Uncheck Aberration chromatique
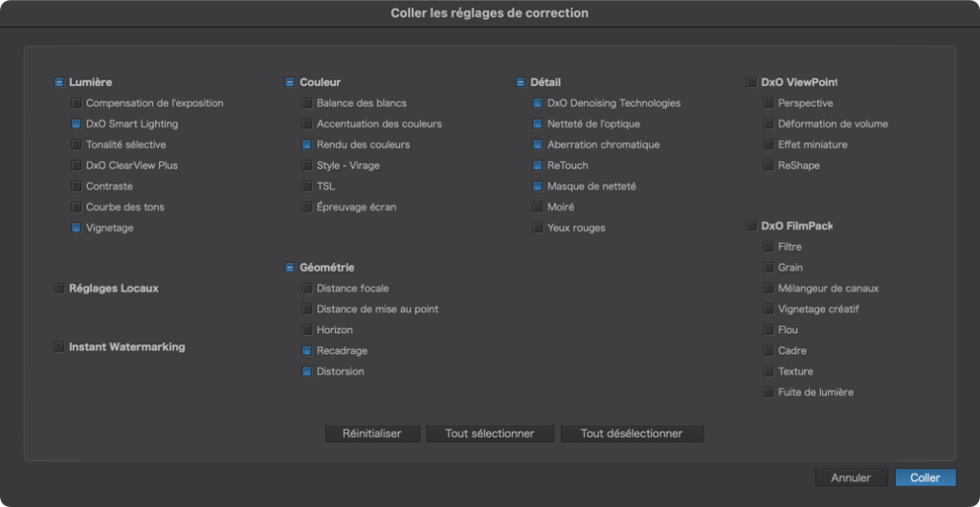Screen dimensions: 980x507 [538, 144]
